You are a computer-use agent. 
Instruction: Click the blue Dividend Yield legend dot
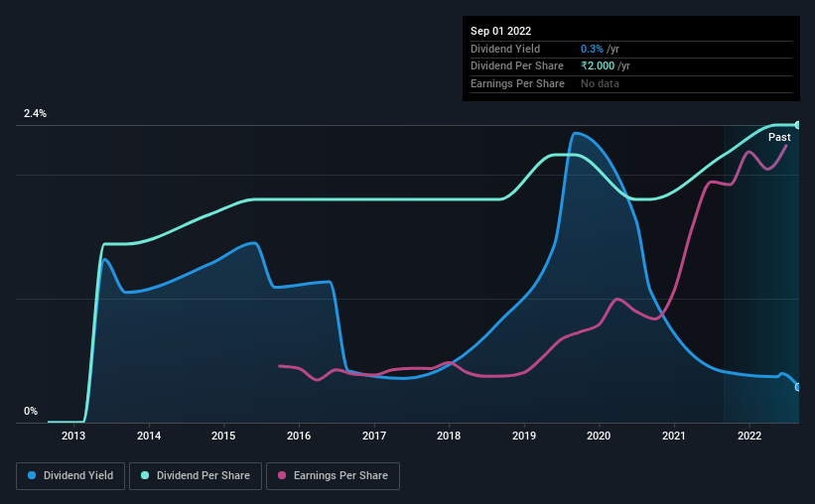pyautogui.click(x=32, y=475)
